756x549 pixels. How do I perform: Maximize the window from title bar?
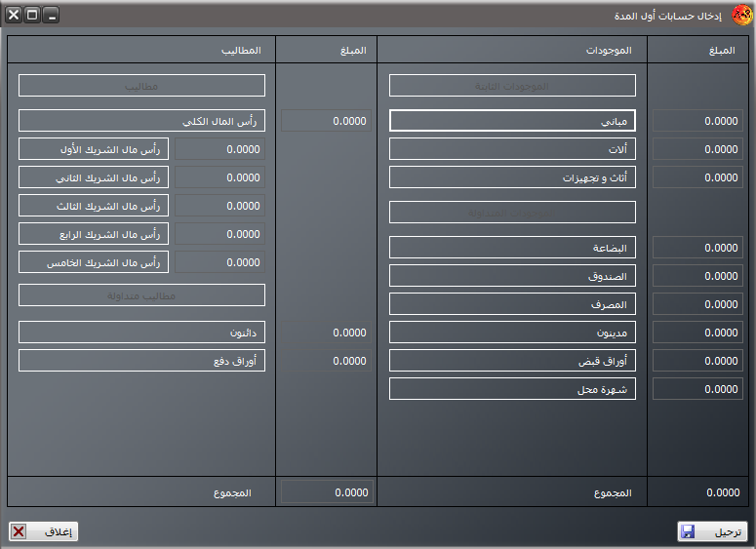pos(32,15)
